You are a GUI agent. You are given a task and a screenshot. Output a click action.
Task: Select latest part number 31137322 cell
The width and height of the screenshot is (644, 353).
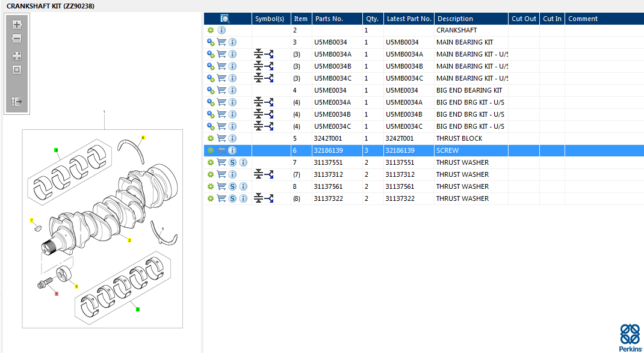409,198
